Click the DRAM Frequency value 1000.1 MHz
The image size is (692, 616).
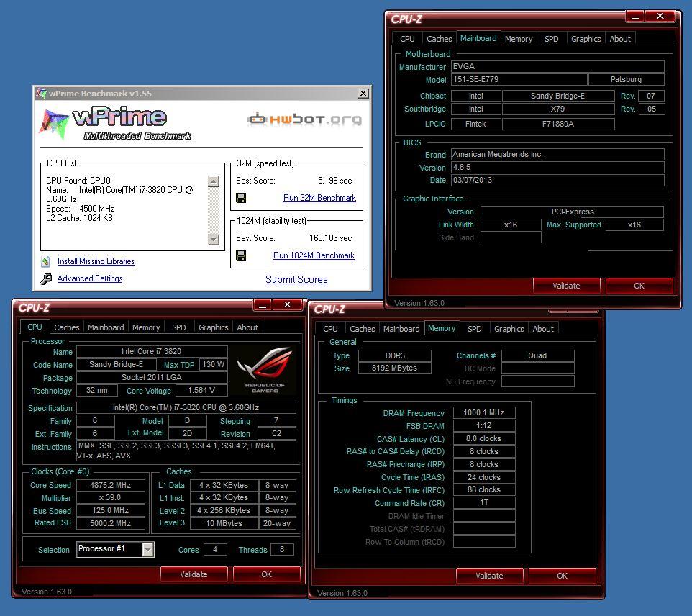pyautogui.click(x=483, y=412)
